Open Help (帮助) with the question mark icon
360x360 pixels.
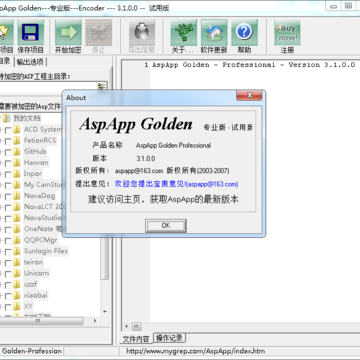coord(244,33)
